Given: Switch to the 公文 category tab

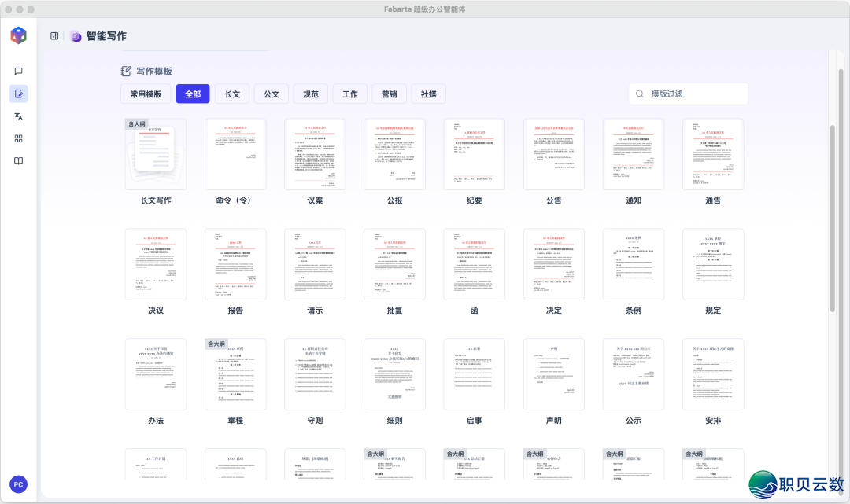Looking at the screenshot, I should 272,94.
